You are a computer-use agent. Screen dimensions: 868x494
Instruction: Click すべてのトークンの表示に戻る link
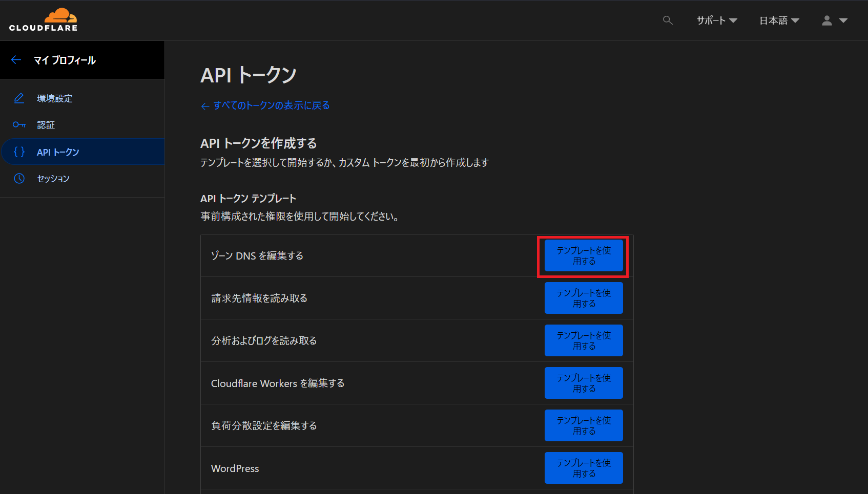[x=265, y=105]
